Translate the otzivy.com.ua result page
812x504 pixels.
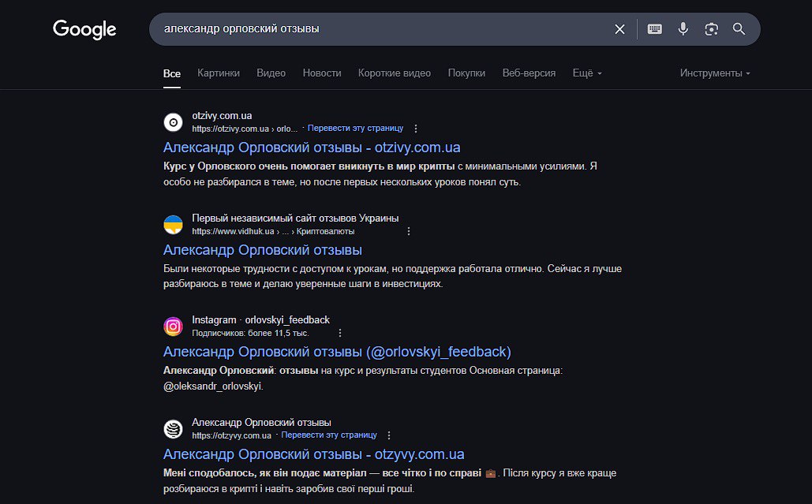355,128
